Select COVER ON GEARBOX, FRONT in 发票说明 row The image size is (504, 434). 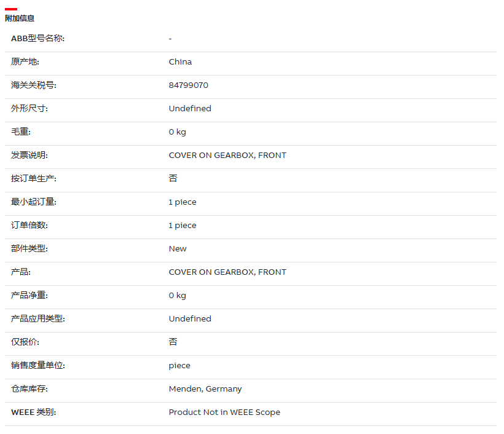pyautogui.click(x=227, y=156)
